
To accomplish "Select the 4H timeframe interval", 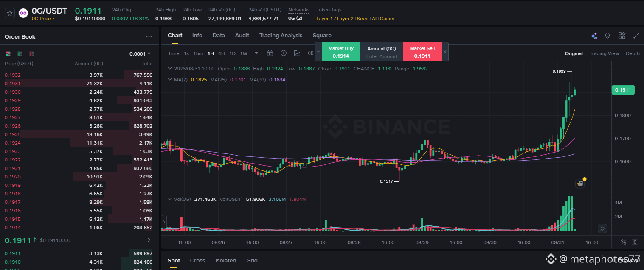I will (x=221, y=53).
